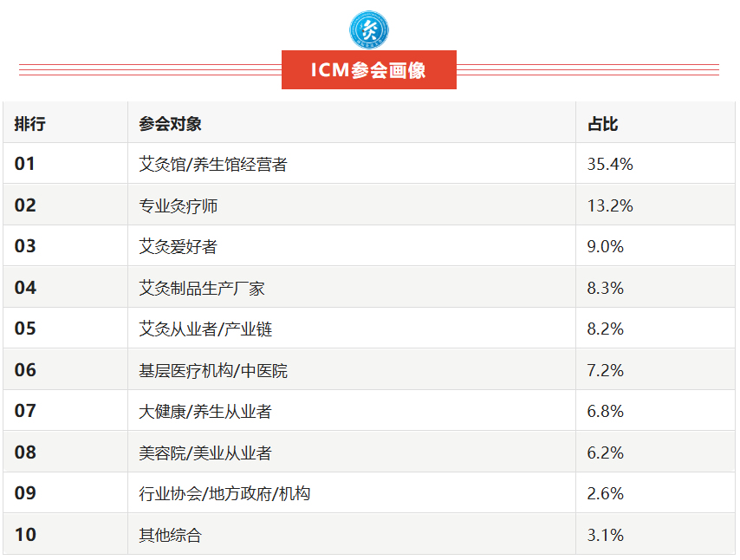Select the 其他综合 cell
The image size is (740, 560).
170,535
